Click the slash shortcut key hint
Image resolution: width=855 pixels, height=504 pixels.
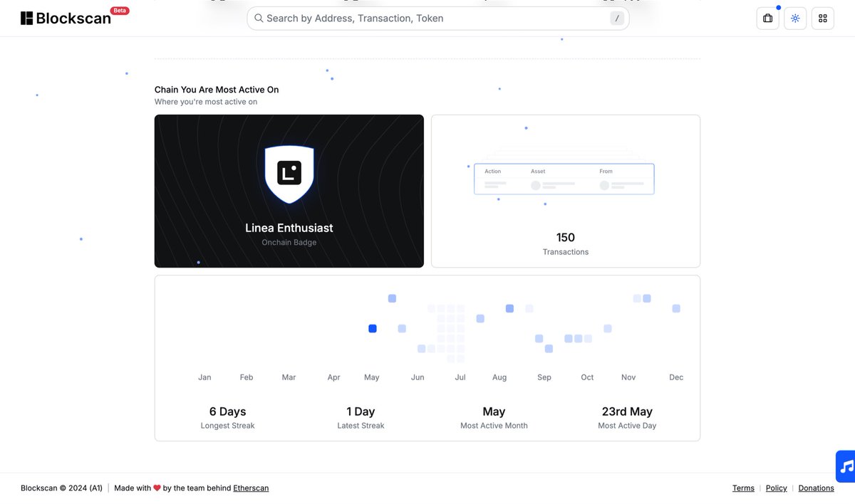click(617, 19)
